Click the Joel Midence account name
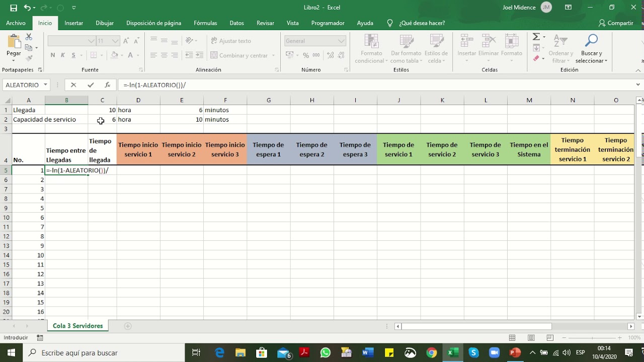The width and height of the screenshot is (644, 362). [x=519, y=8]
